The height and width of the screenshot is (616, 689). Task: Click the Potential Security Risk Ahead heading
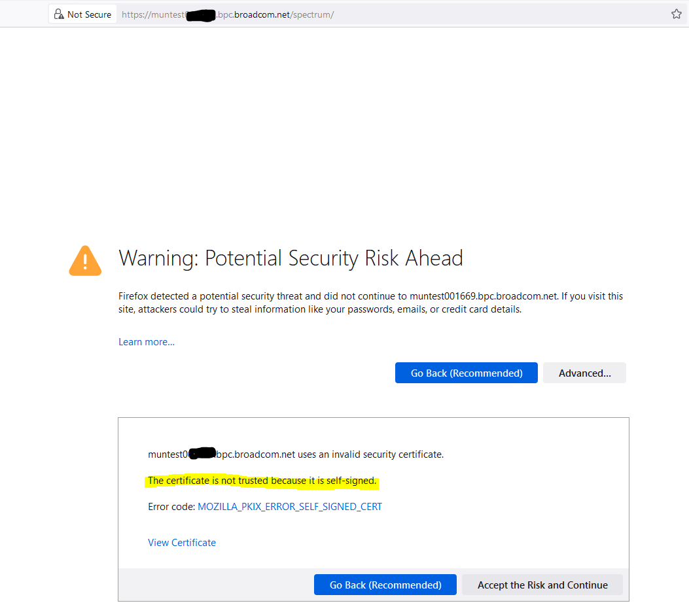291,258
